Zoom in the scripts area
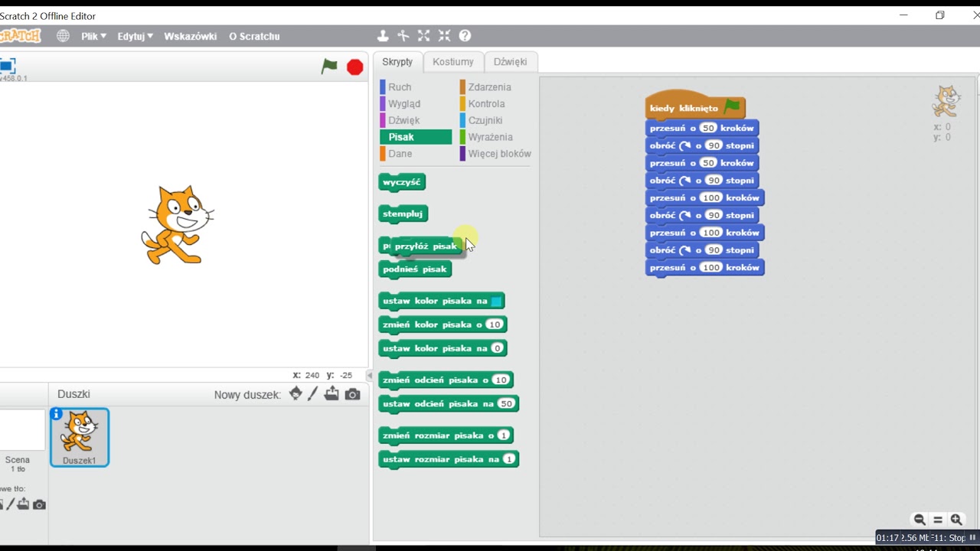This screenshot has height=551, width=980. pos(955,520)
